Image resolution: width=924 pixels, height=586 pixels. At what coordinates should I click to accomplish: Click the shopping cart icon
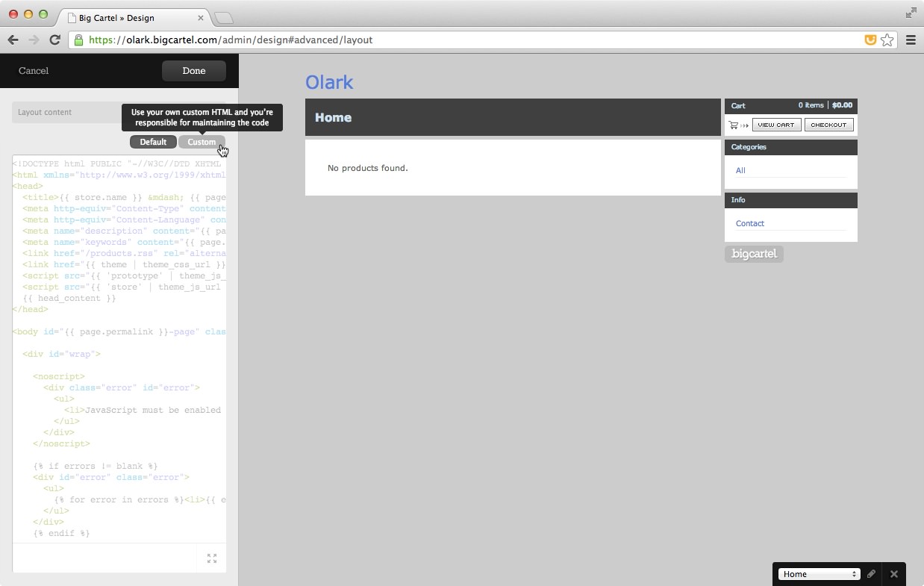point(734,125)
